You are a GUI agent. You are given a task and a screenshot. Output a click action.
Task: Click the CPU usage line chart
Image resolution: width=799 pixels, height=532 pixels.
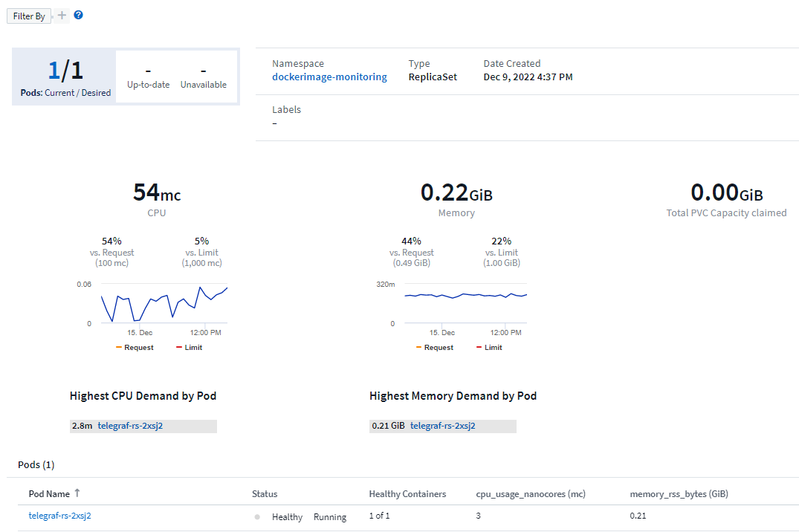(164, 303)
